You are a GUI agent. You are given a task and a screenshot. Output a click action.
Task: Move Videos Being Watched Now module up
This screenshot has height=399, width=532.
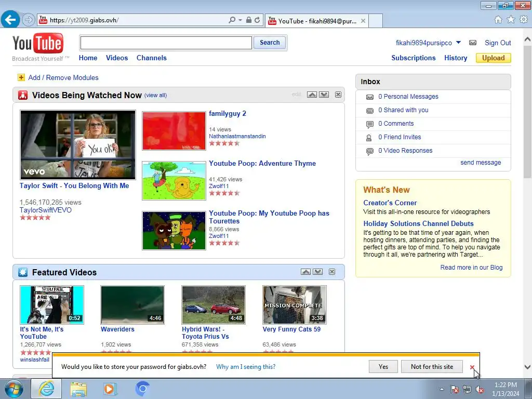312,95
